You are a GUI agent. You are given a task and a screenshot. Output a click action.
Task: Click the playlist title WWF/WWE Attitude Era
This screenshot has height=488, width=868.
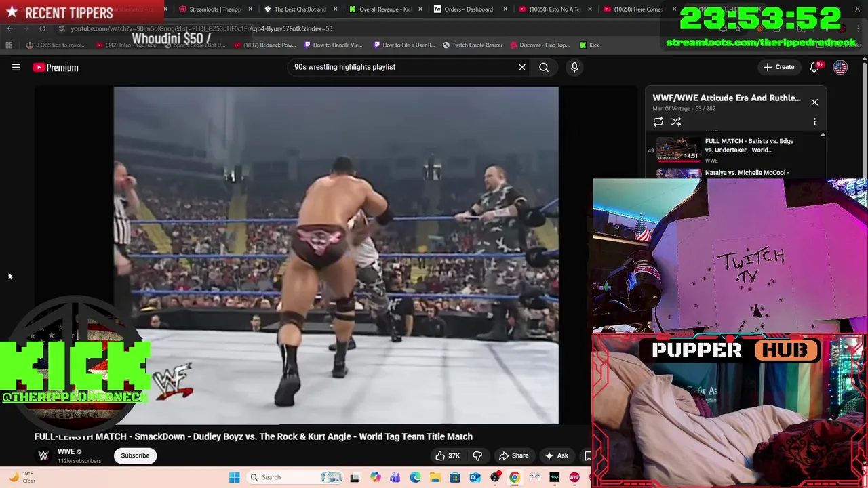(726, 98)
